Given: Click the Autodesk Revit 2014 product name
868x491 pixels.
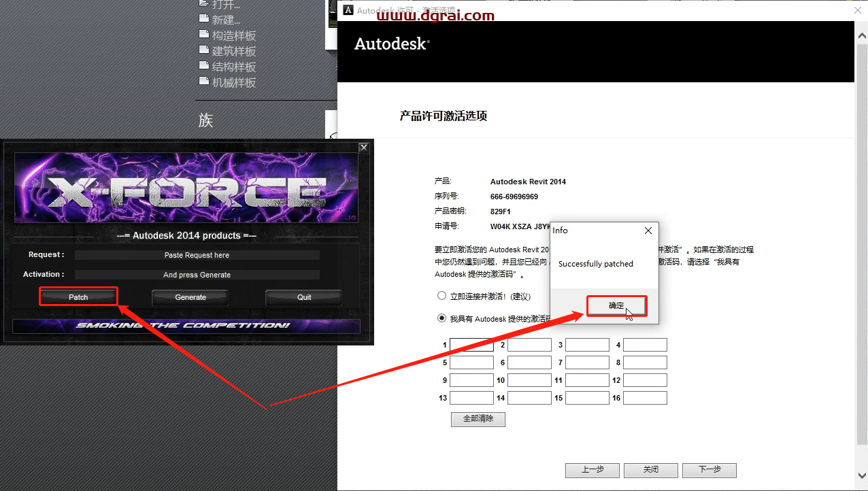Looking at the screenshot, I should 528,182.
